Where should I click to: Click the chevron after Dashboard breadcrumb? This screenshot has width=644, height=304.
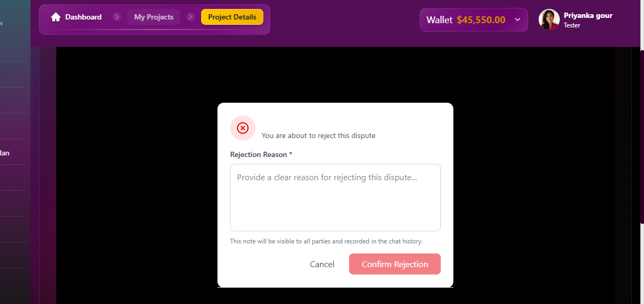click(117, 17)
